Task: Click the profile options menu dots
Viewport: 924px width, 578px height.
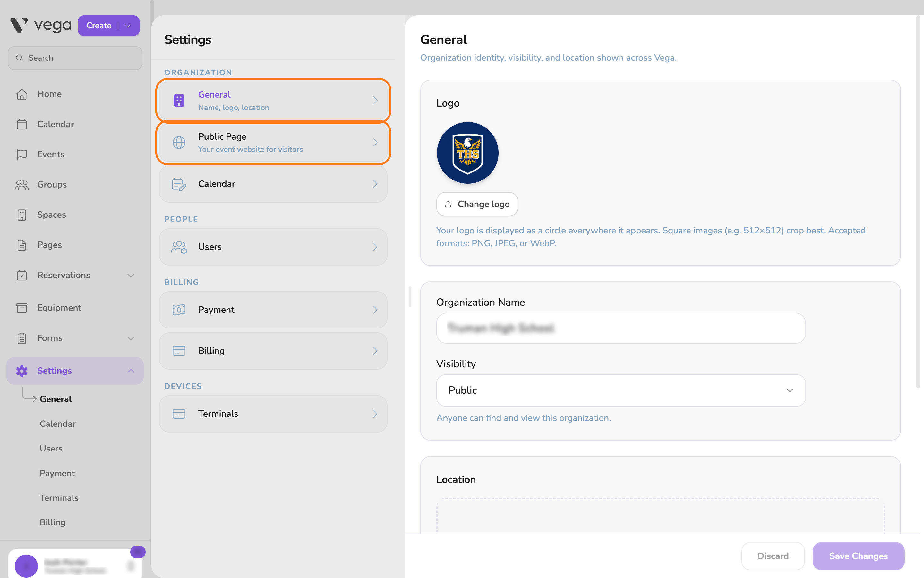Action: point(131,566)
